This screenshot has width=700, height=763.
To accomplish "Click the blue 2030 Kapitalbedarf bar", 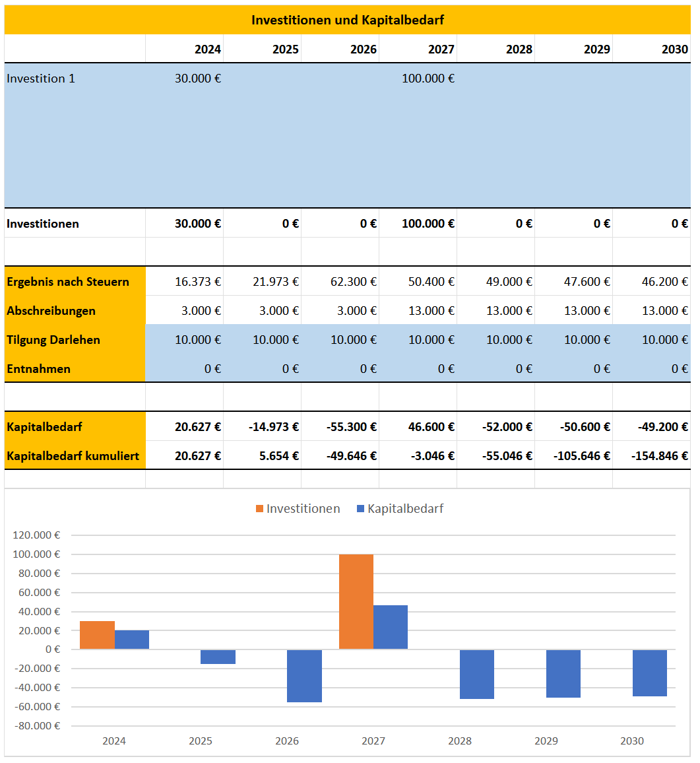I will (x=650, y=673).
